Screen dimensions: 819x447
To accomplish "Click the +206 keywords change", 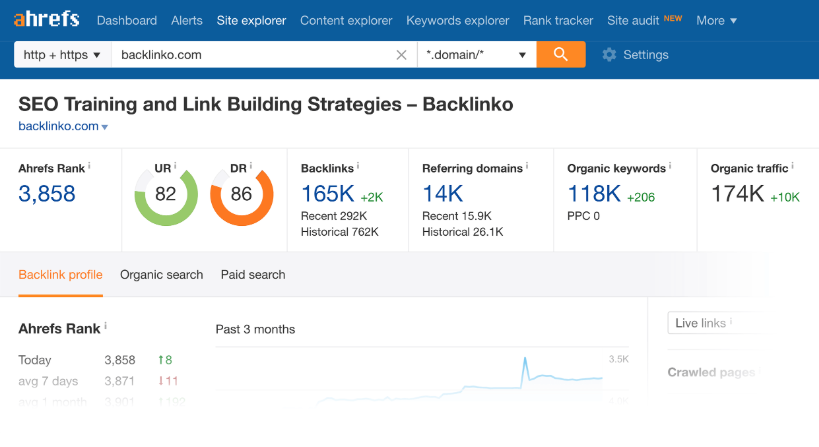I will click(x=641, y=197).
